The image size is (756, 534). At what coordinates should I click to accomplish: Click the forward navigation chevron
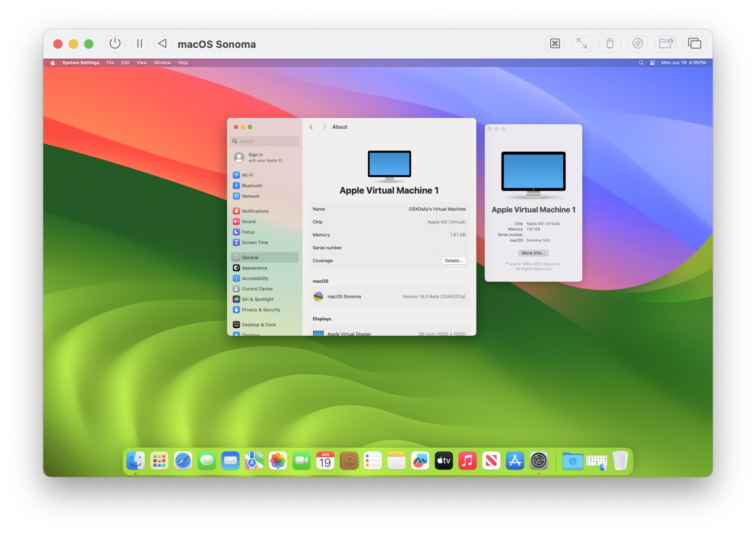[x=324, y=127]
